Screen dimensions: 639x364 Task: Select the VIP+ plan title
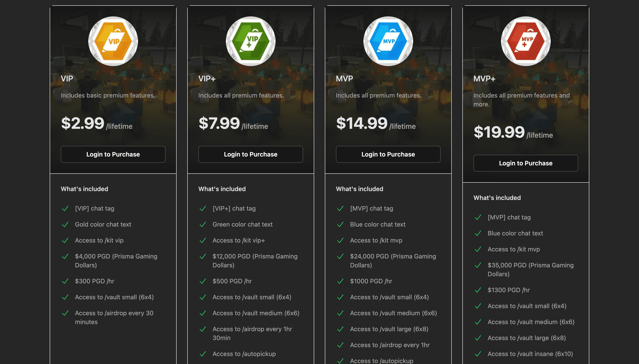207,79
